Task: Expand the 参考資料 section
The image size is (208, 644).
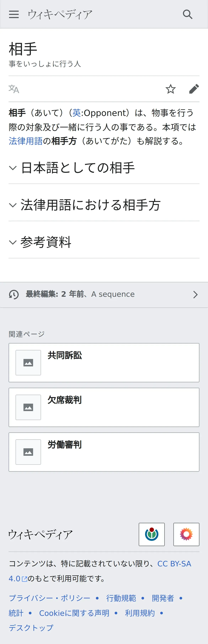Action: (104, 242)
